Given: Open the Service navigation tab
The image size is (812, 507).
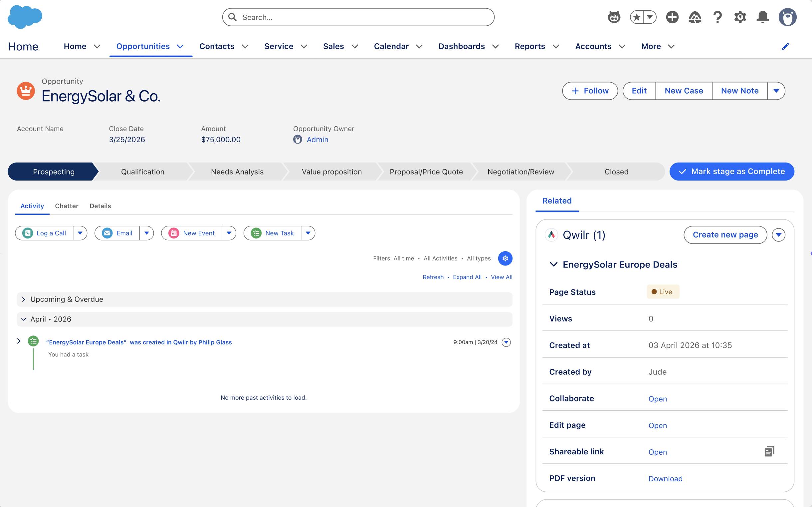Looking at the screenshot, I should point(279,46).
